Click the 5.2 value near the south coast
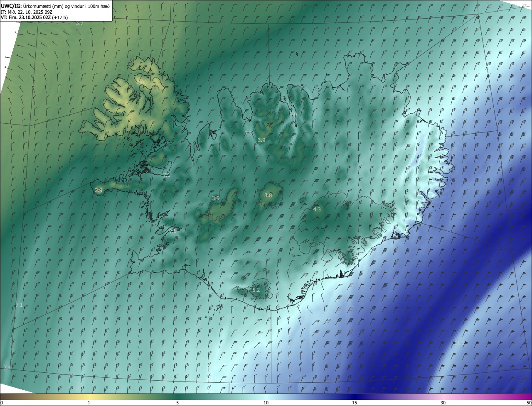532x406 pixels. (256, 290)
